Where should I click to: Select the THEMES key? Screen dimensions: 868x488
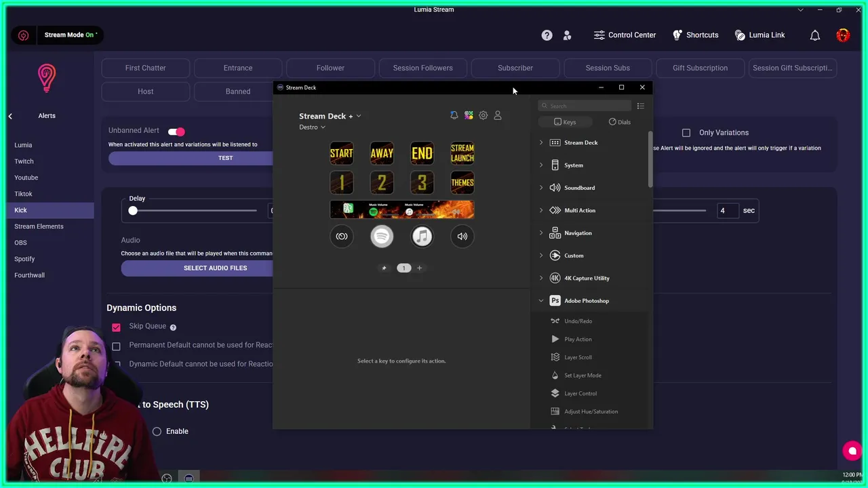(x=462, y=182)
